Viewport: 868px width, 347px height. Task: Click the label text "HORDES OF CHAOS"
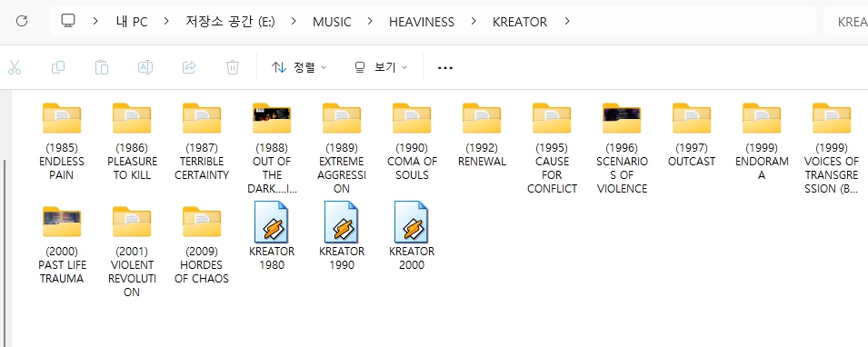click(x=202, y=272)
